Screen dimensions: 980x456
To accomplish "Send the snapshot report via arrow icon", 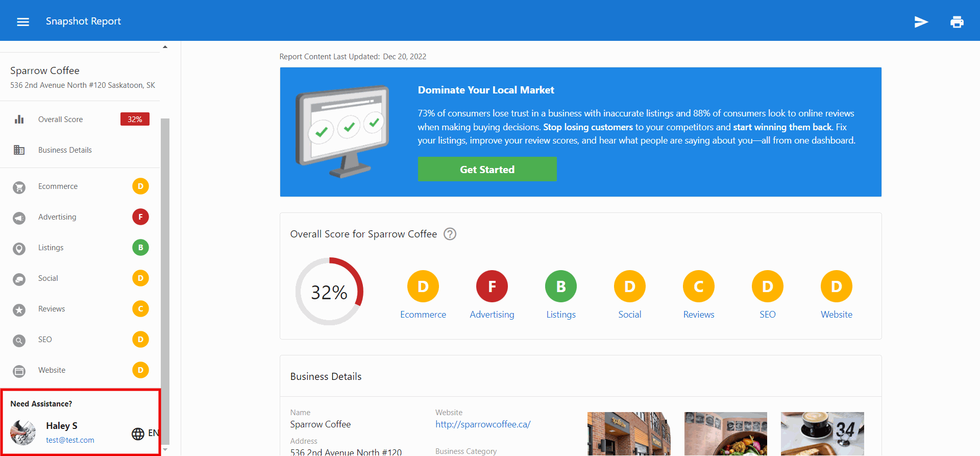I will point(921,21).
